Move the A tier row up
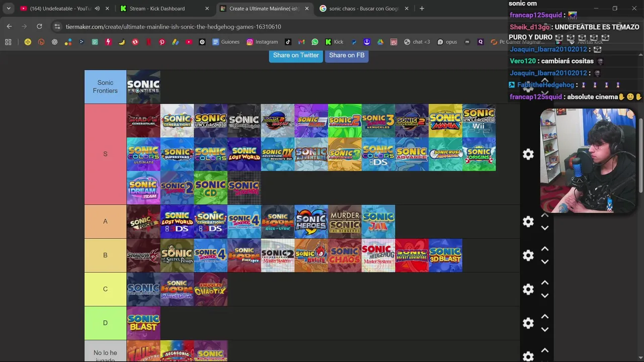Viewport: 644px width, 362px height. (545, 215)
